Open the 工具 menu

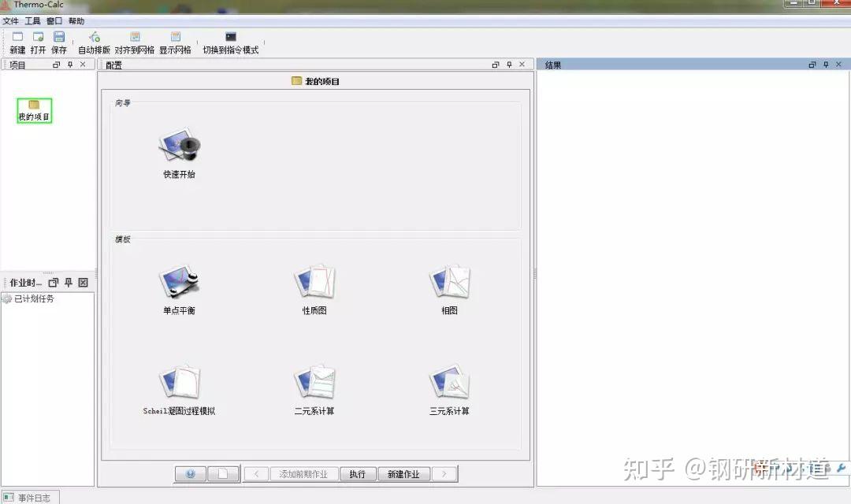click(x=32, y=20)
